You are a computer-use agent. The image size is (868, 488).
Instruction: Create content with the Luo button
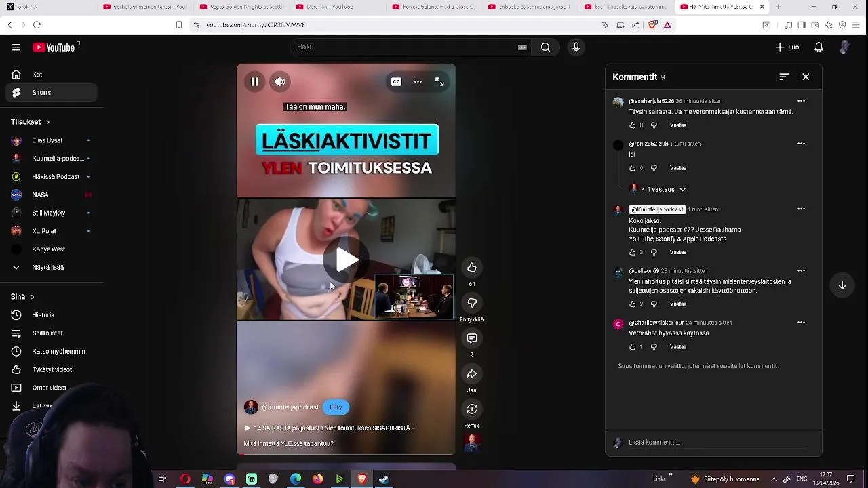pos(787,47)
